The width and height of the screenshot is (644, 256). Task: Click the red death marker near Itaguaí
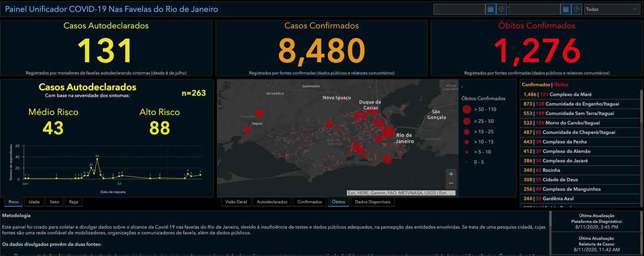259,114
